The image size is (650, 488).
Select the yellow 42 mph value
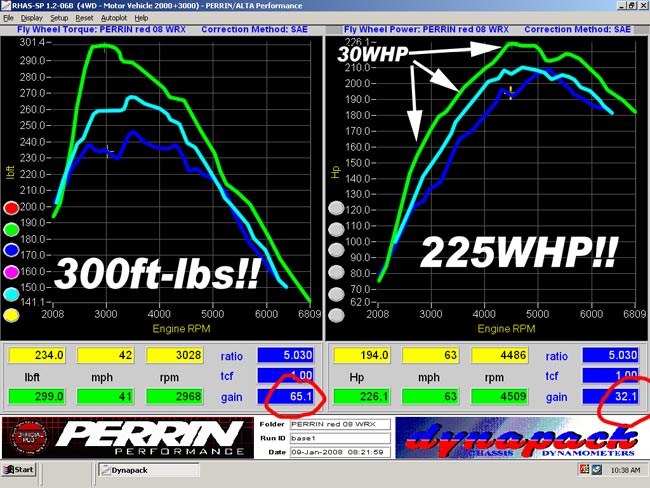pos(105,355)
